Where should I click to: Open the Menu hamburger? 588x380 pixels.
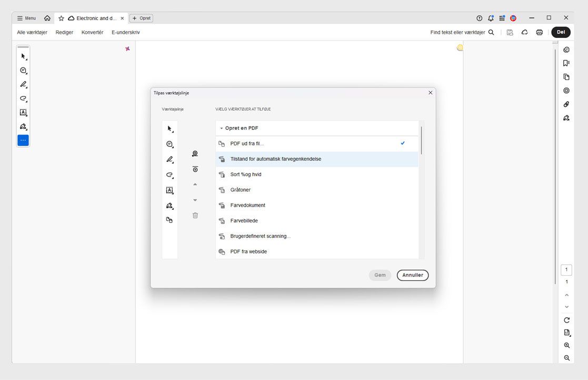point(26,18)
